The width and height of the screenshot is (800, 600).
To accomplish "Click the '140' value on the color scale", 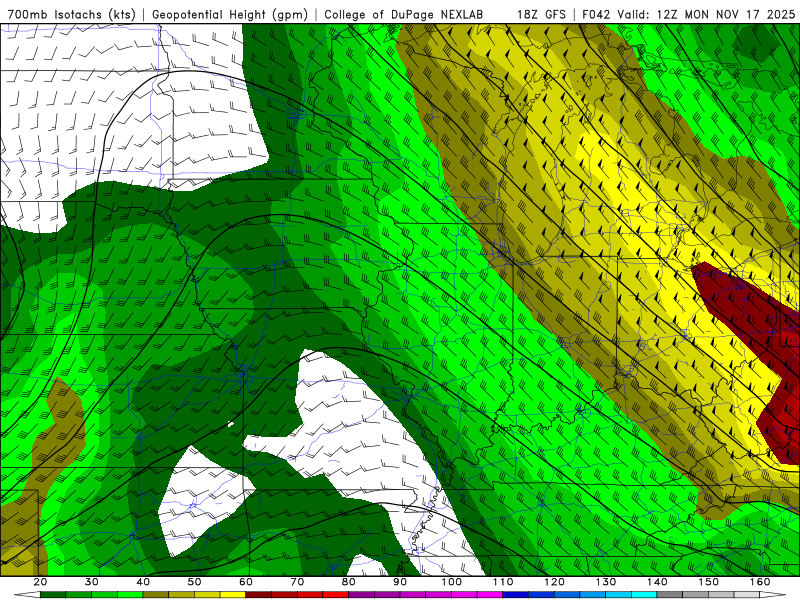I will tap(657, 582).
